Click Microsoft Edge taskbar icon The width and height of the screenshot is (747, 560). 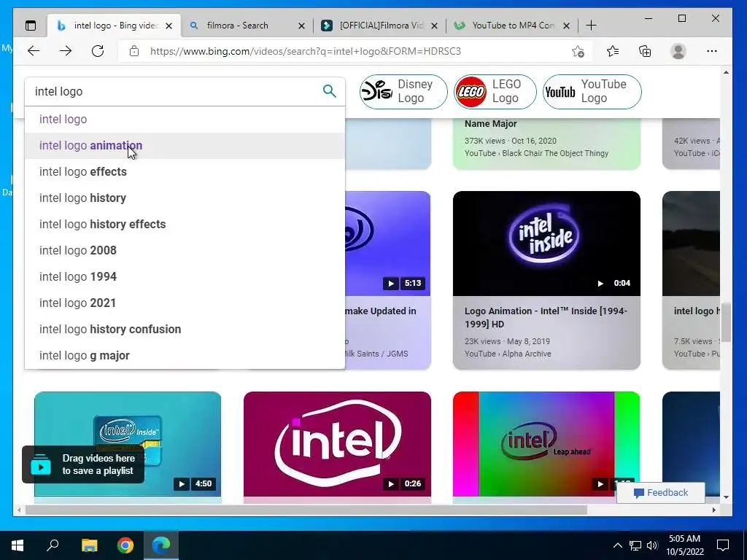pyautogui.click(x=161, y=545)
